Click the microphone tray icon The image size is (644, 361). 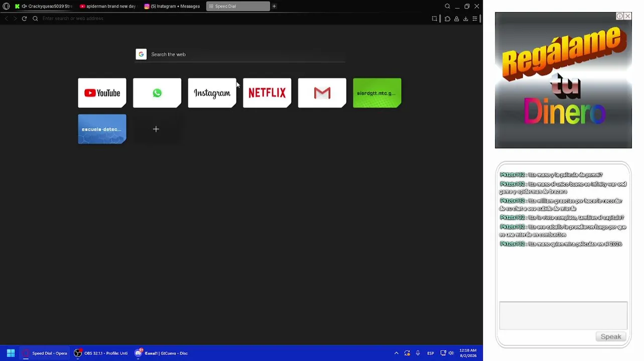[418, 353]
